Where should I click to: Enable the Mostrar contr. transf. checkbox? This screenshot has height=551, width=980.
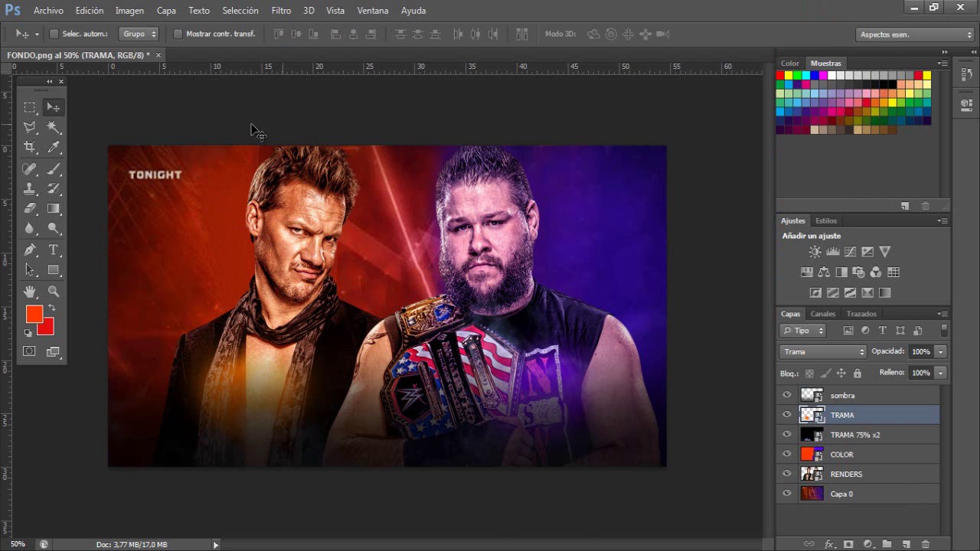(178, 34)
